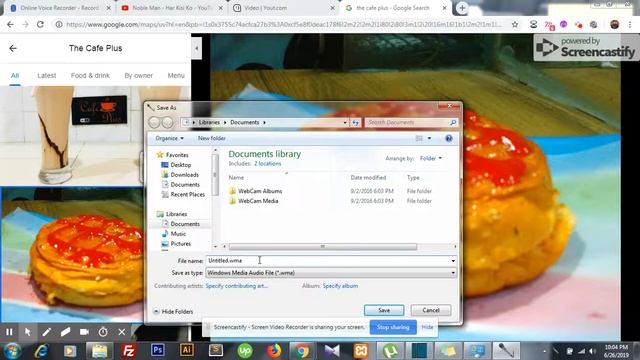The width and height of the screenshot is (640, 360).
Task: Open Sound Recorder microphone taskbar icon
Action: tap(506, 351)
